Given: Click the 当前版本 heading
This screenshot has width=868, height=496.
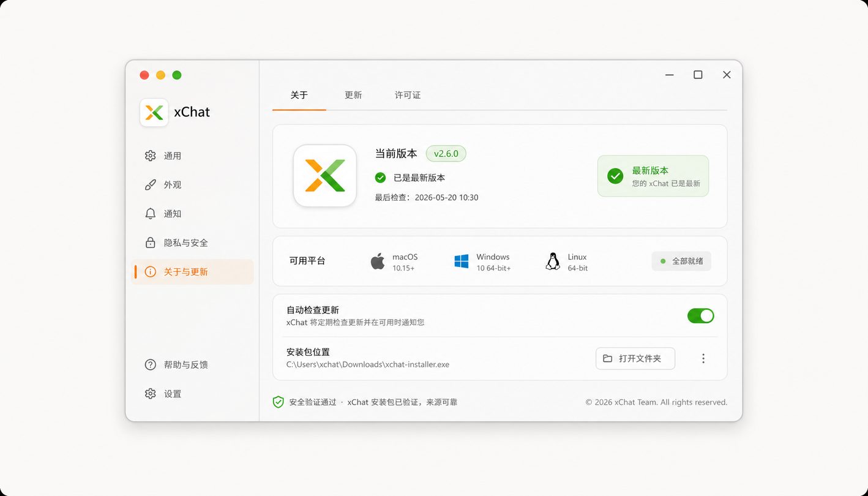Looking at the screenshot, I should point(396,154).
